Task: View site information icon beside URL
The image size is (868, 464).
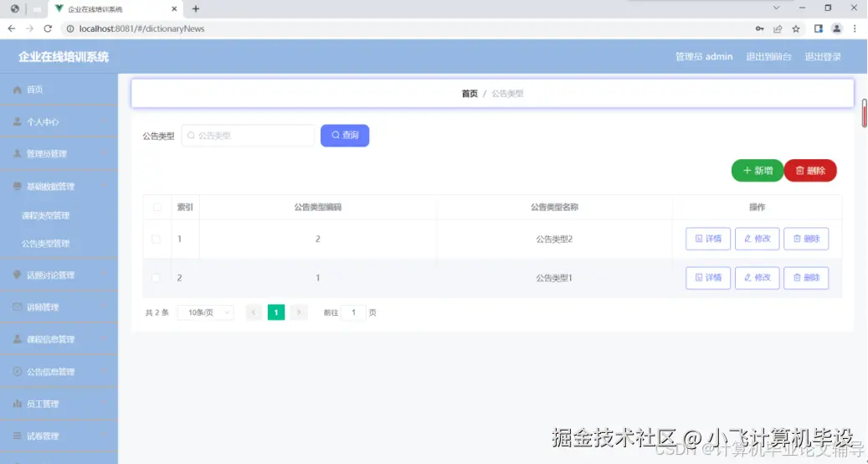Action: click(70, 28)
